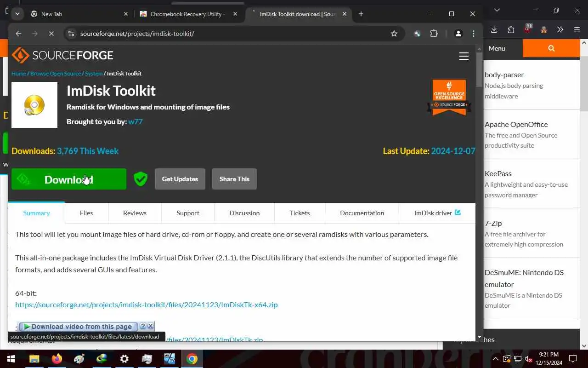Click the Share This button
The image size is (588, 368).
[234, 179]
